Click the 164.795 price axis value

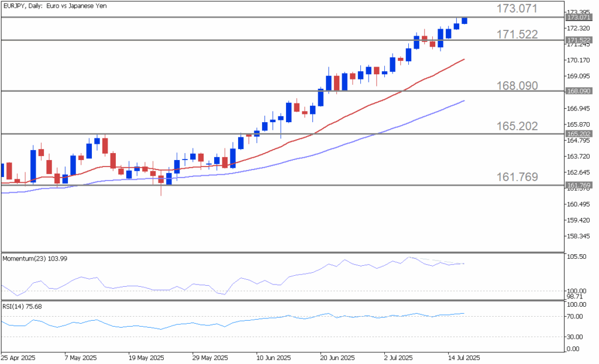[578, 140]
